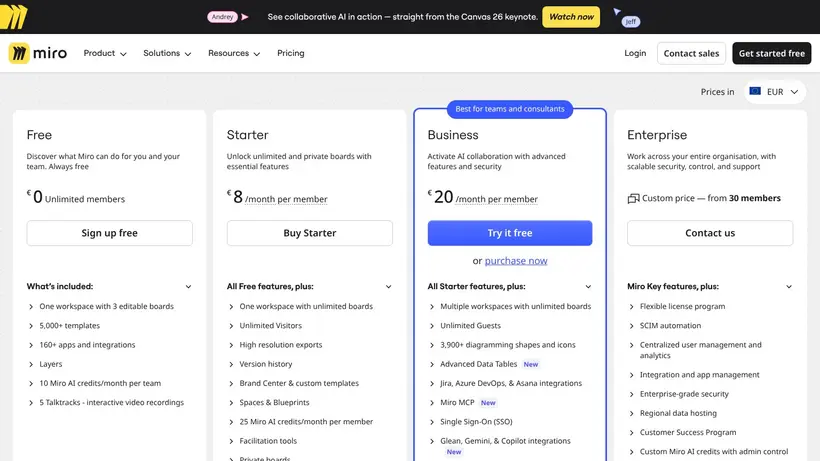Expand Custom Miro AI credits with admin control
820x461 pixels.
[x=709, y=452]
